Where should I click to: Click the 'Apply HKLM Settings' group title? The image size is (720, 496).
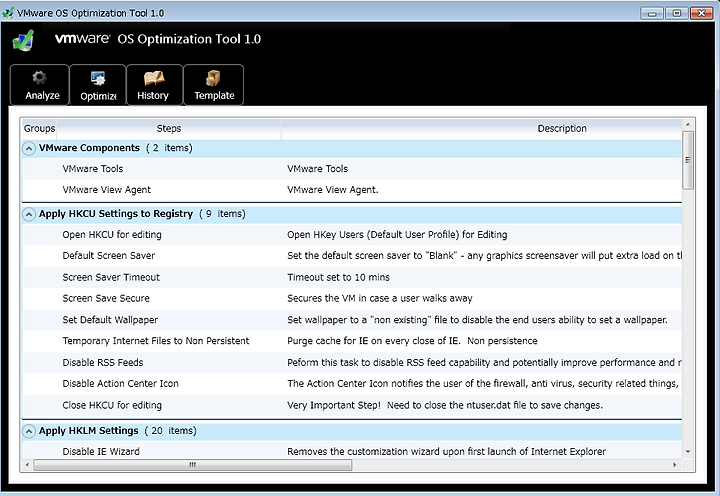(x=89, y=431)
